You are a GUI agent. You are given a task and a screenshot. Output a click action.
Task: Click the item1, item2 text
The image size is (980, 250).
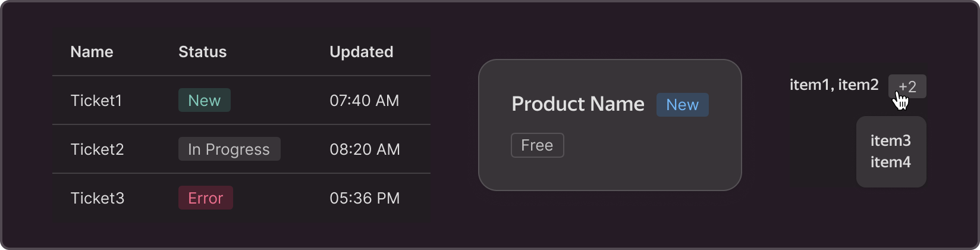point(834,85)
